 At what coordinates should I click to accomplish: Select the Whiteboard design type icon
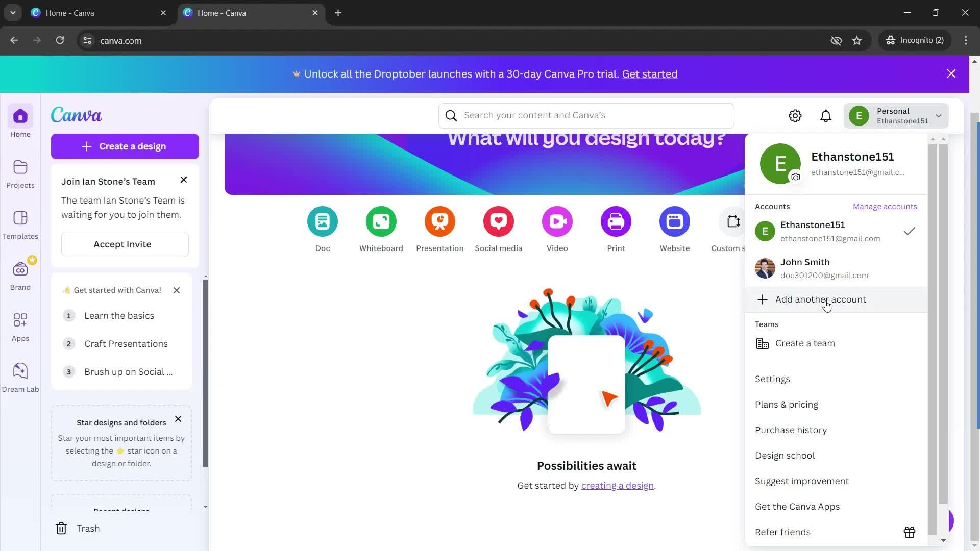pyautogui.click(x=381, y=221)
